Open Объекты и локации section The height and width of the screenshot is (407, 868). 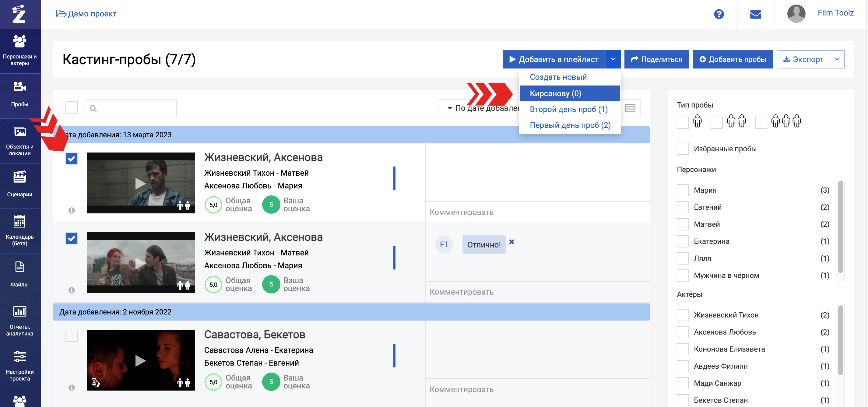pos(19,141)
